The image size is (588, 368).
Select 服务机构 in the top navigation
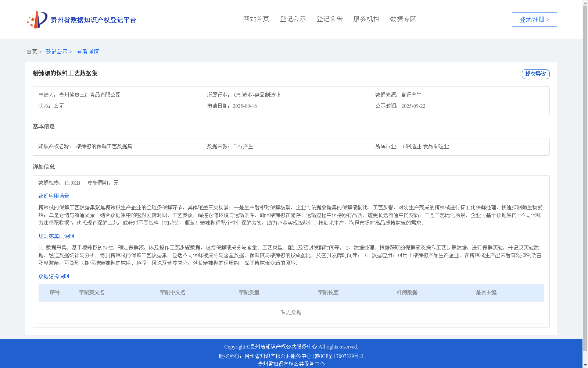pyautogui.click(x=366, y=19)
